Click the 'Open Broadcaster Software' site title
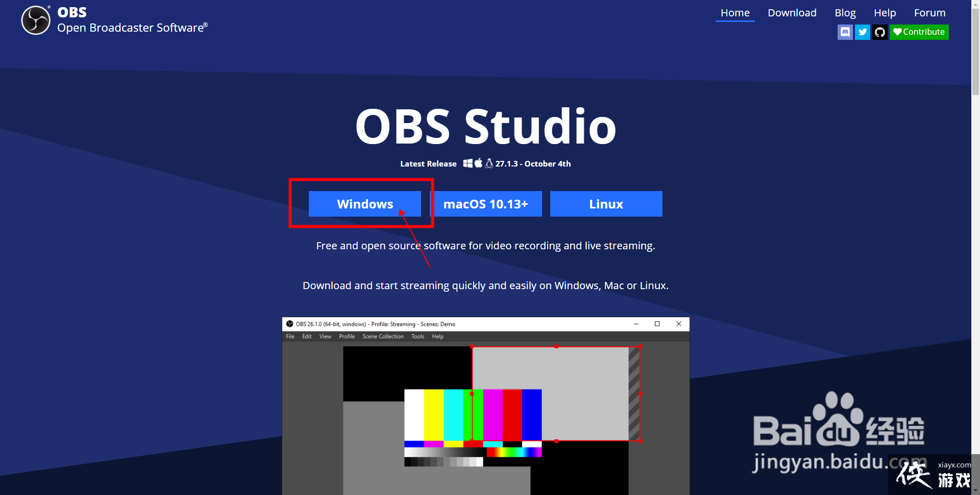980x495 pixels. (x=132, y=28)
